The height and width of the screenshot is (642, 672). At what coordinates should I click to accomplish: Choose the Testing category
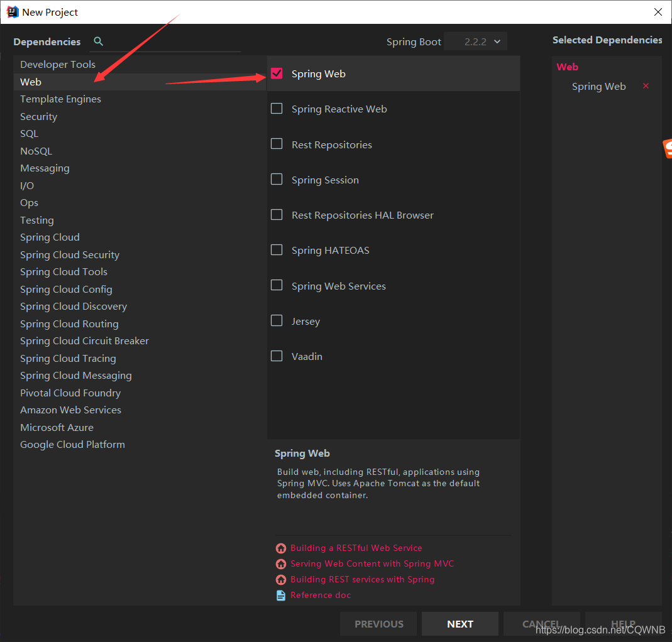click(140, 220)
